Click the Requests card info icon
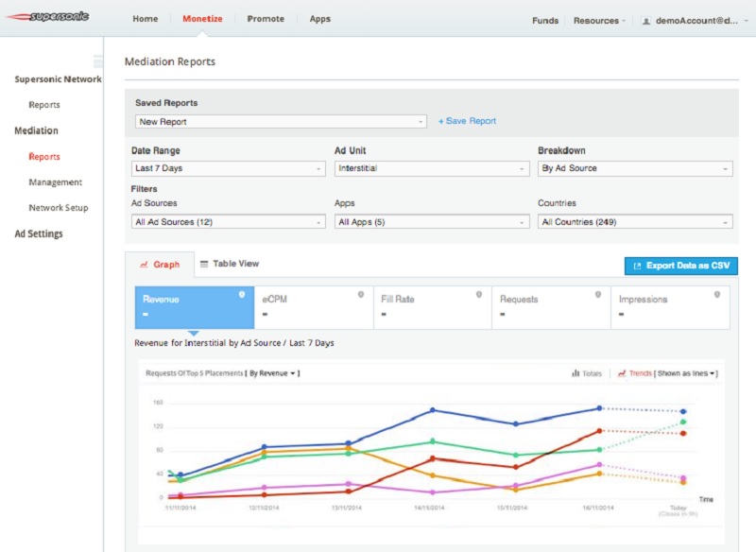Viewport: 756px width, 552px height. coord(598,295)
